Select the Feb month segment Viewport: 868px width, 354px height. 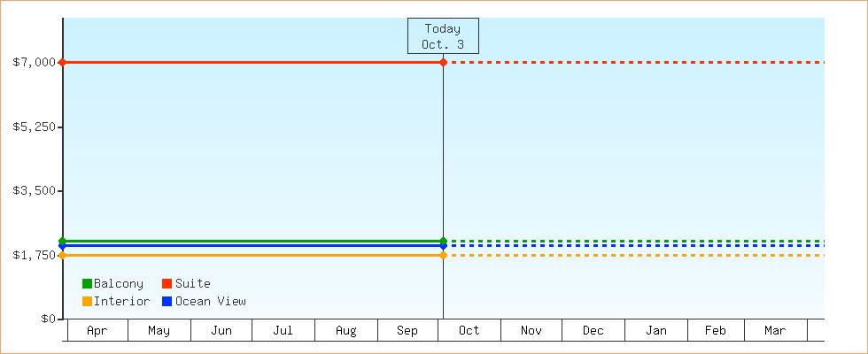[716, 330]
